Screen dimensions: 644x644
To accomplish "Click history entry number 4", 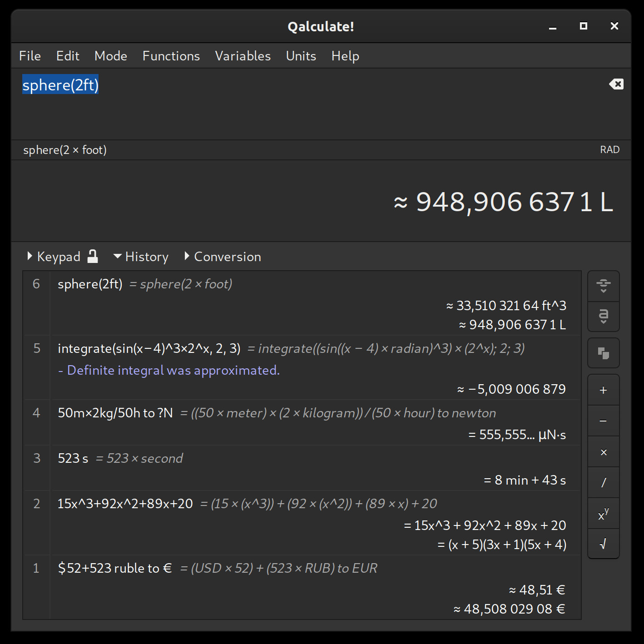I will click(36, 413).
